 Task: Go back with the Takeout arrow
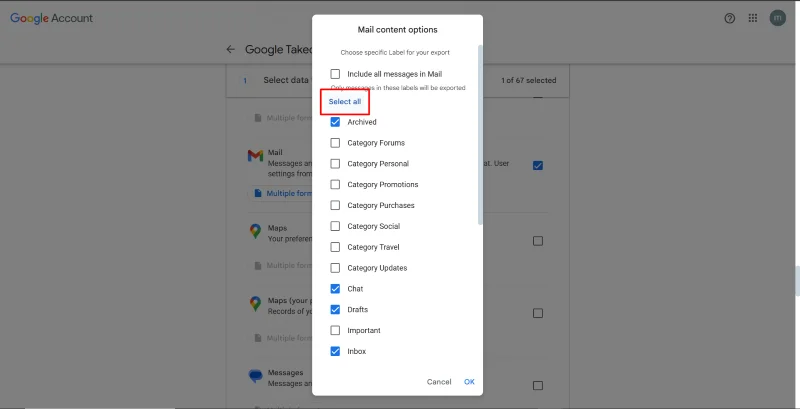click(231, 49)
